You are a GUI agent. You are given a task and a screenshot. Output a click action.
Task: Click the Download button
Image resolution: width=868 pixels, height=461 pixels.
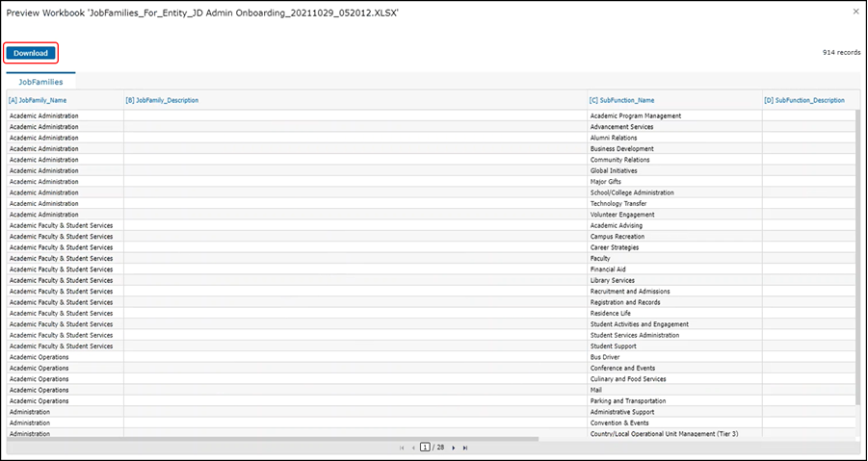coord(31,53)
